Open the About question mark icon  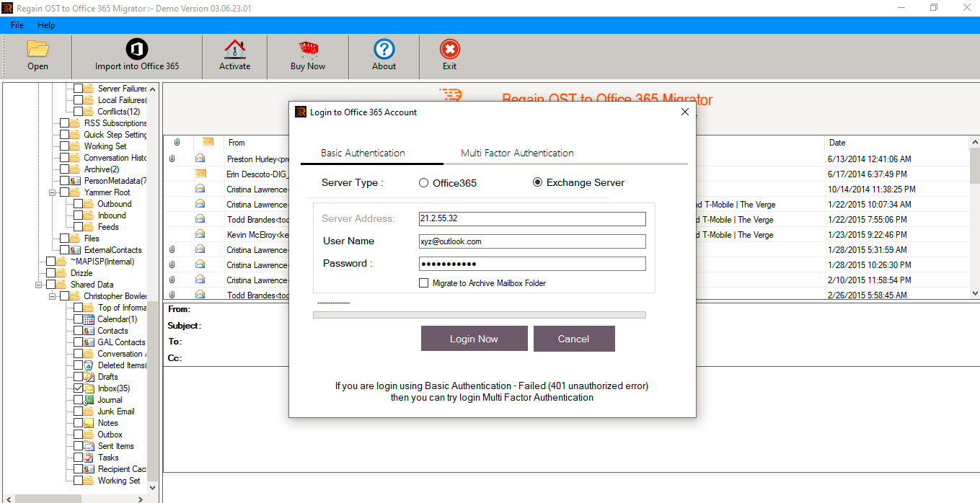point(384,49)
